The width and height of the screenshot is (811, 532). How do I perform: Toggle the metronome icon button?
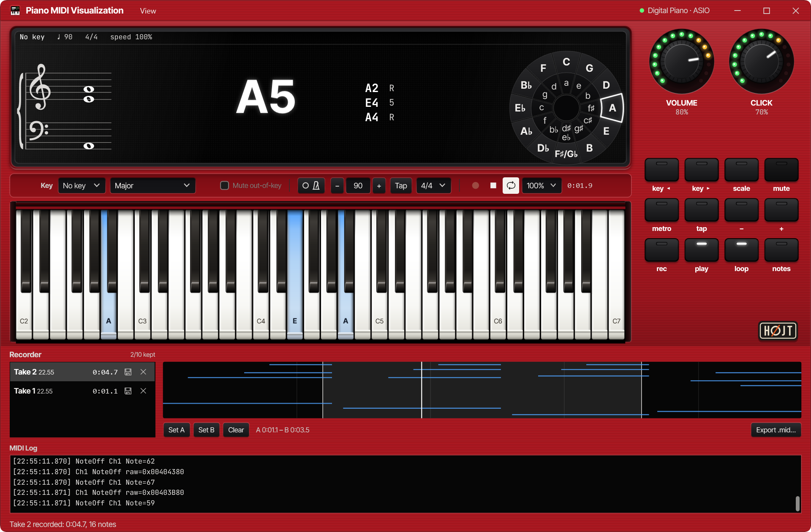pyautogui.click(x=311, y=186)
